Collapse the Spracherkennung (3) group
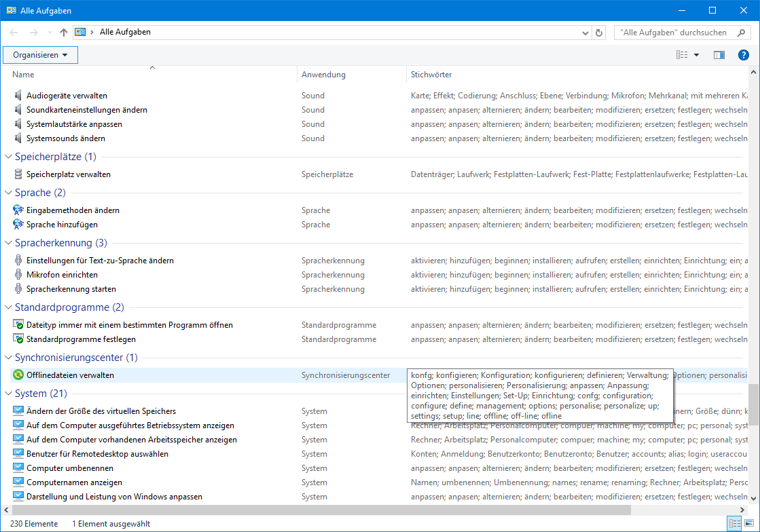760x532 pixels. click(8, 242)
